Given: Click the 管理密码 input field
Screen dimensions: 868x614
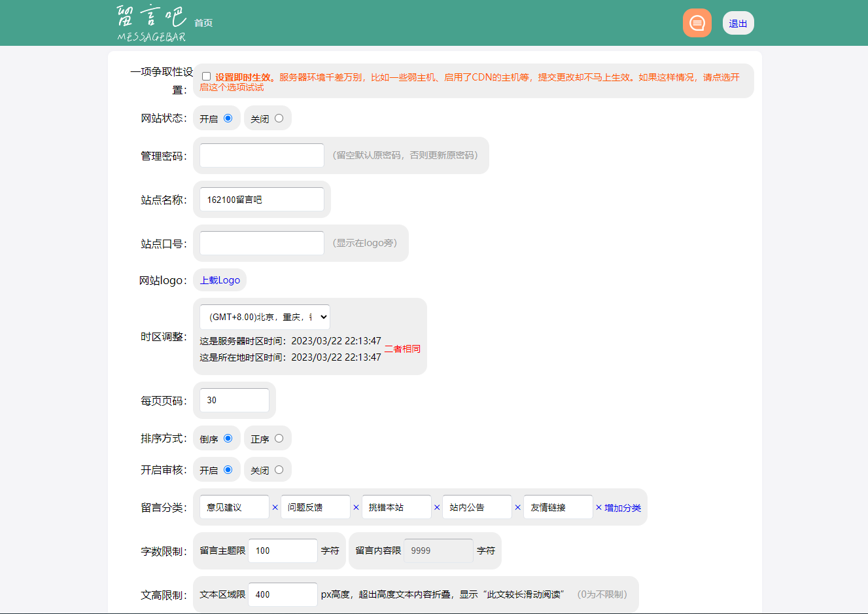Looking at the screenshot, I should pyautogui.click(x=262, y=156).
